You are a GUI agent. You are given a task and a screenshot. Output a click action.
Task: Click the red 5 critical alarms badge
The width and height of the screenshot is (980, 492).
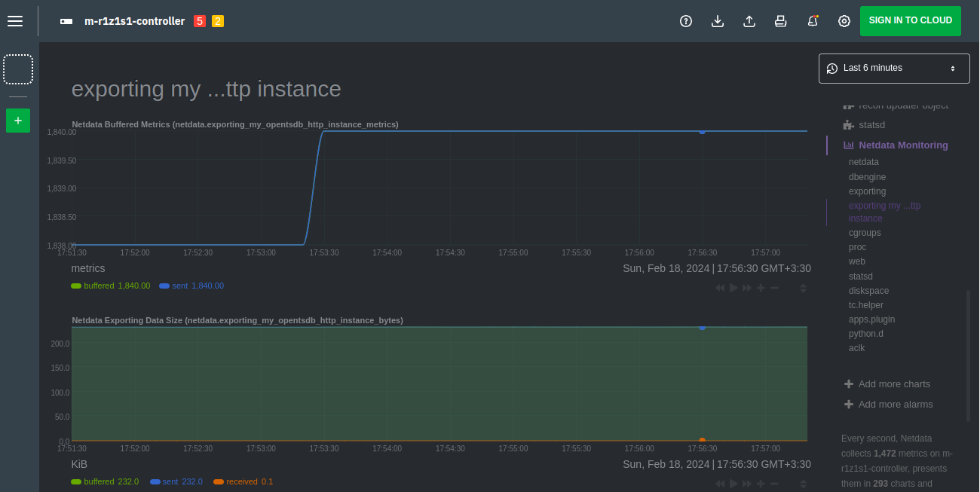pos(200,21)
